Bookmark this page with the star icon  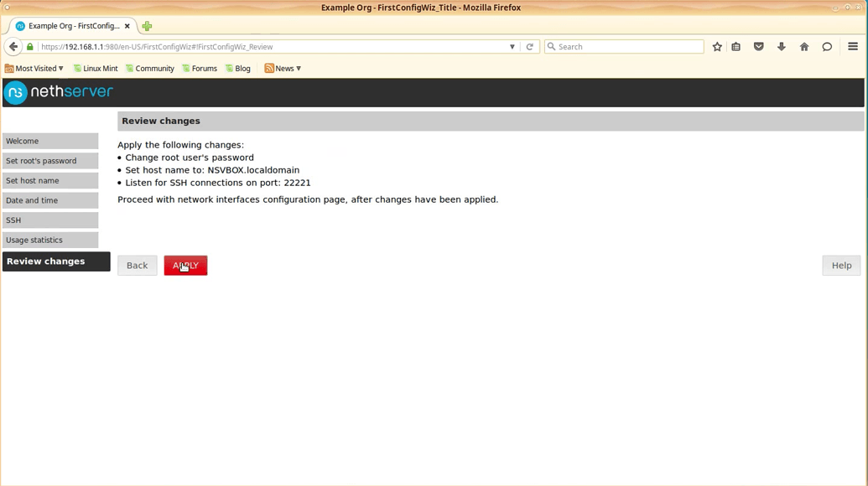click(717, 47)
